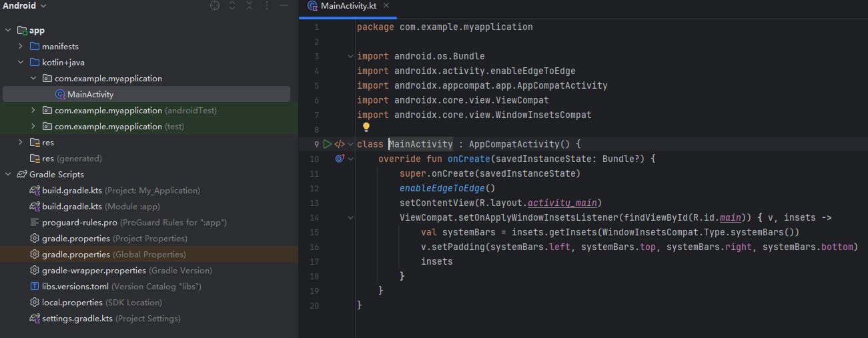Open the Android project view dropdown

25,6
